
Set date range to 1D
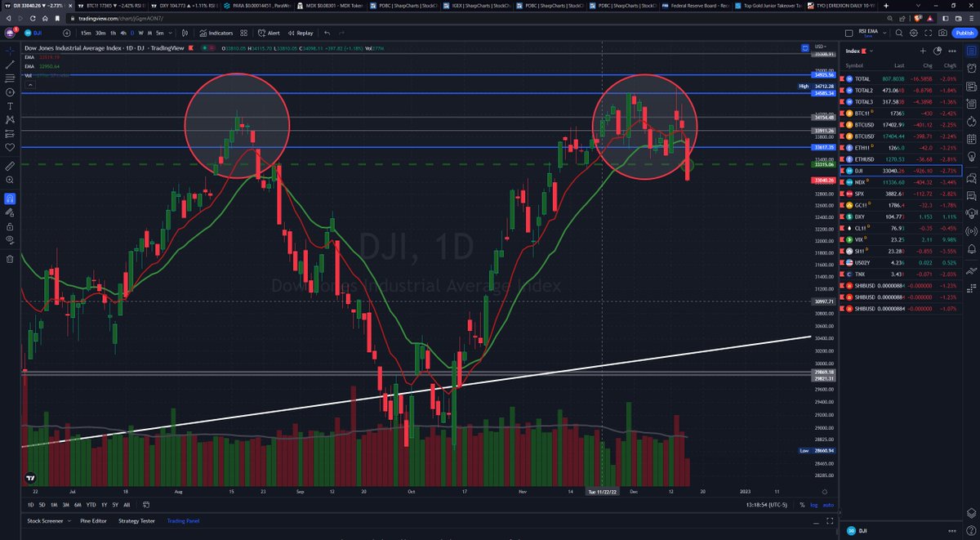pyautogui.click(x=31, y=505)
